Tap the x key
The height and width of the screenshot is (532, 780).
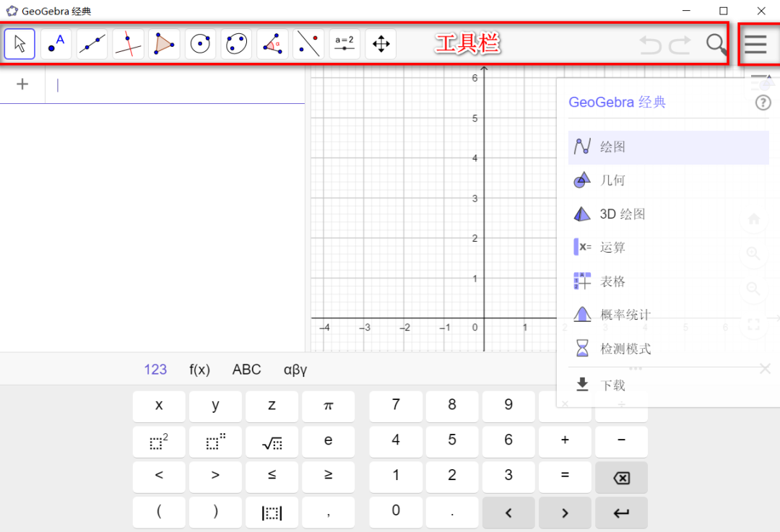[x=159, y=406]
